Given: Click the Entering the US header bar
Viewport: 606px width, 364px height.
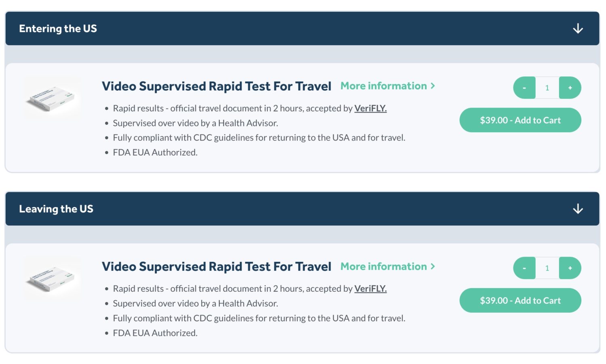Looking at the screenshot, I should (x=302, y=28).
